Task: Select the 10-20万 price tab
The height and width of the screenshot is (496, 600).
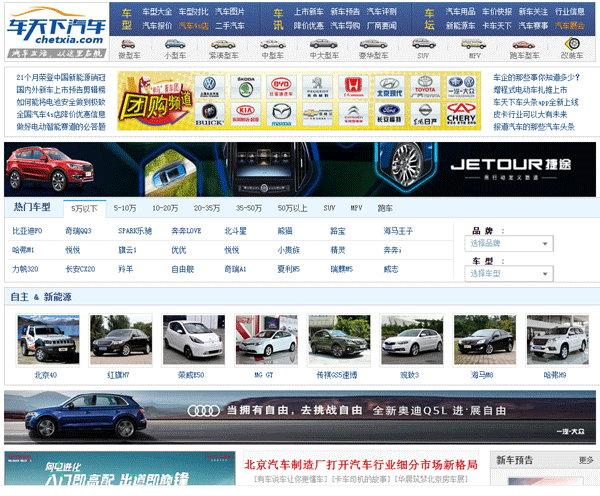Action: [165, 208]
